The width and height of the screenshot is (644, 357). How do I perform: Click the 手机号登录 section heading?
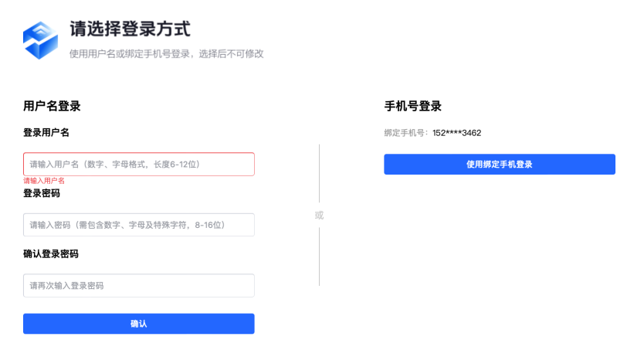click(413, 106)
